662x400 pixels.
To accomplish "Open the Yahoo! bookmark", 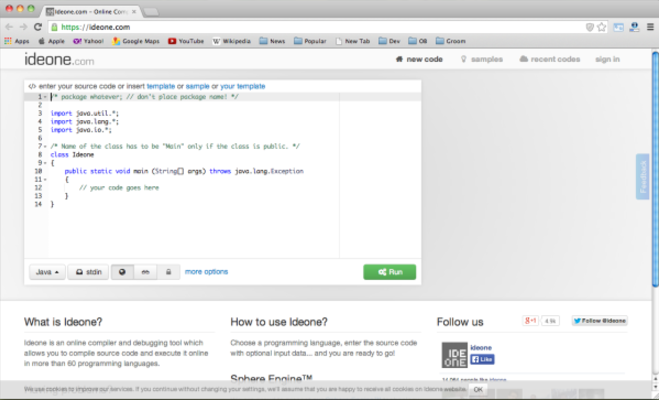I will coord(88,41).
